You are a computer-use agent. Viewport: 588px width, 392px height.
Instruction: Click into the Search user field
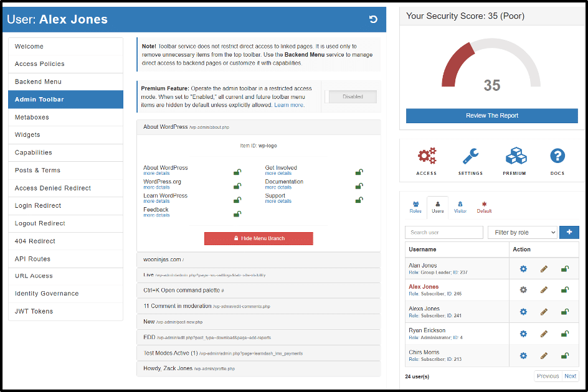[x=444, y=232]
